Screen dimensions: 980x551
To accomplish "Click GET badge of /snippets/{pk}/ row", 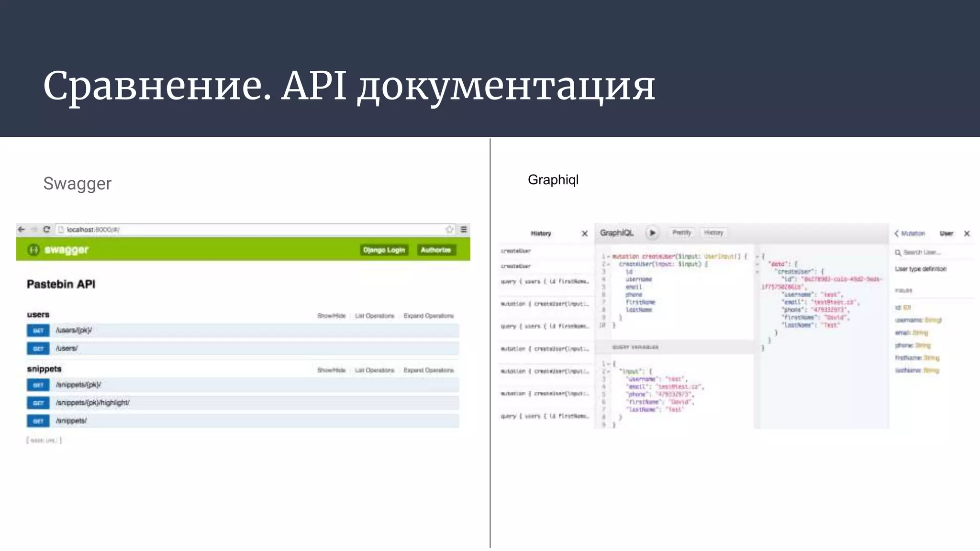I will point(38,385).
